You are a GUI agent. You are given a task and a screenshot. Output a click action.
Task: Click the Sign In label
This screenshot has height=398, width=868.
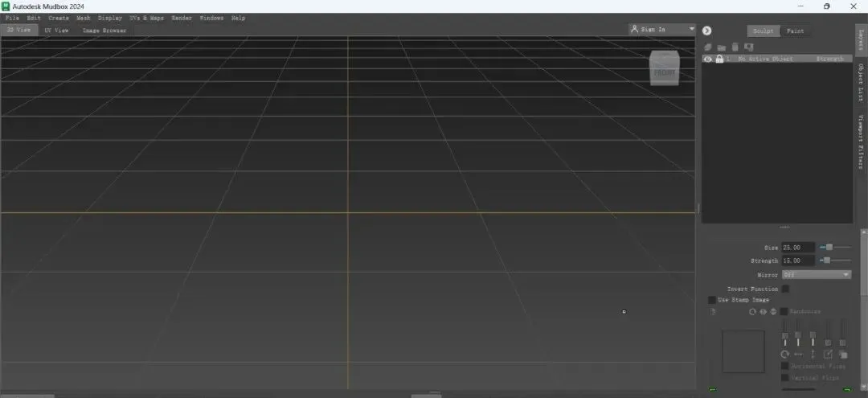[653, 29]
